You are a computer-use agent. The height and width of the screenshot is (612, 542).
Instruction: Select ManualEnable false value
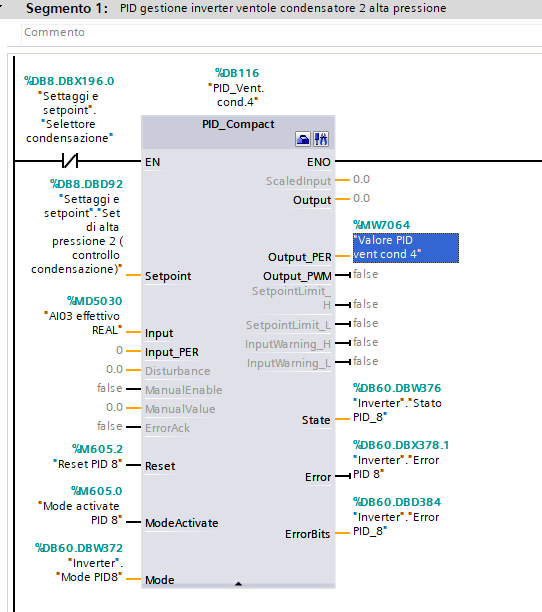(x=110, y=388)
